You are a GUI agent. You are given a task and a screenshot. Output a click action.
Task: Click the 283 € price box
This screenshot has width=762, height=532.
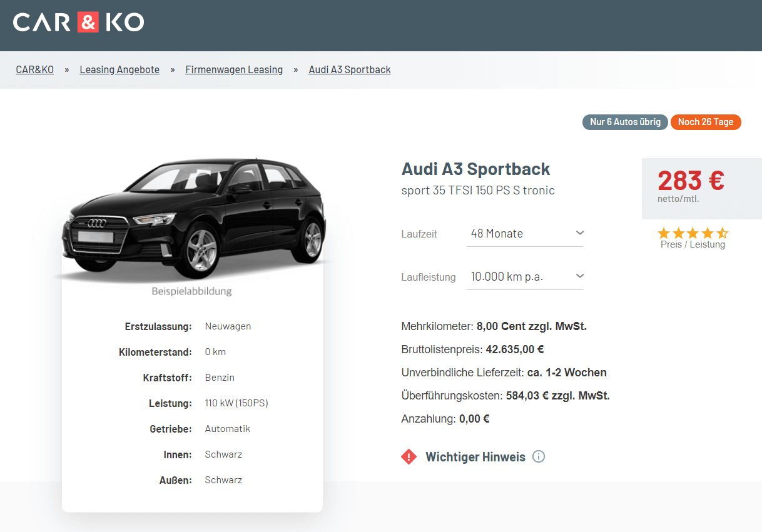(702, 189)
